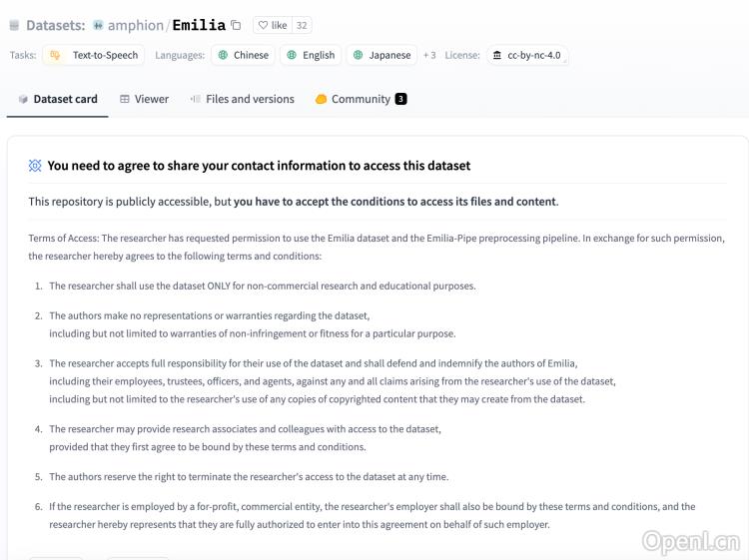This screenshot has width=749, height=560.
Task: Open the Files and versions tab
Action: pyautogui.click(x=243, y=99)
